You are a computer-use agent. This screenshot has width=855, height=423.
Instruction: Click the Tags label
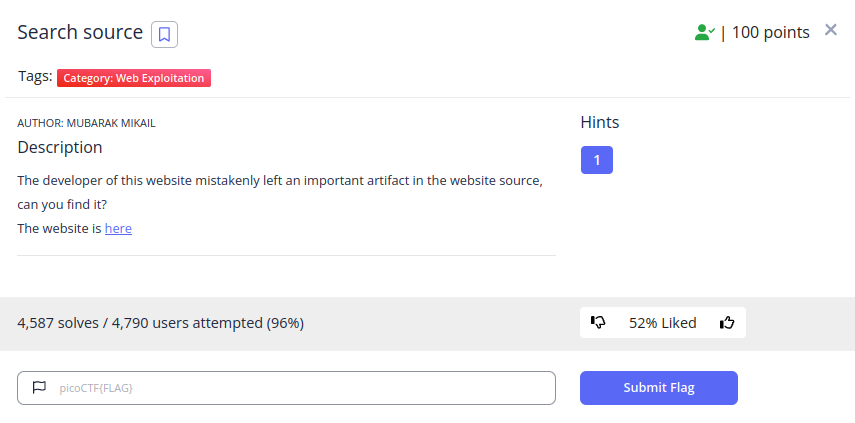point(35,76)
